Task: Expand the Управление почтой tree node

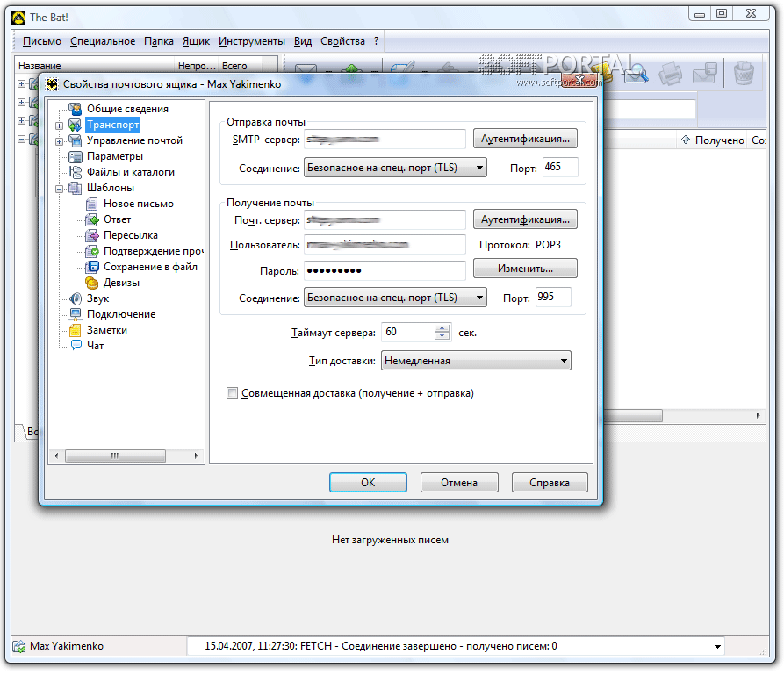Action: coord(59,141)
